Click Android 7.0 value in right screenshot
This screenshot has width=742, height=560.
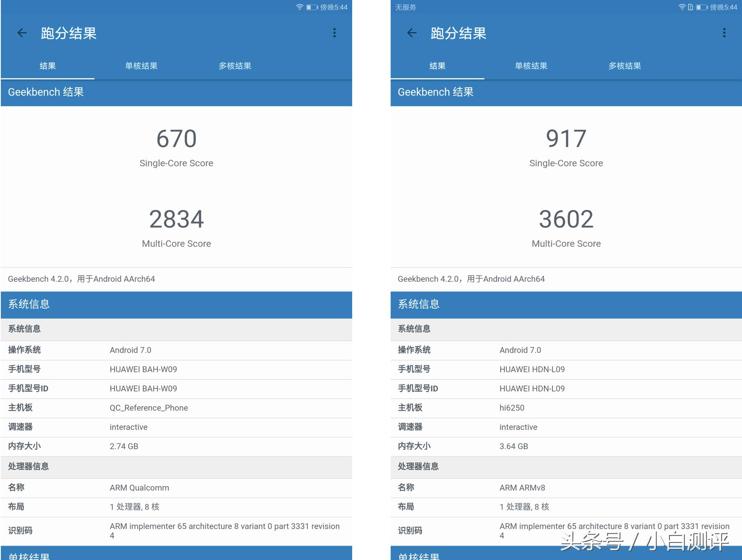(520, 350)
